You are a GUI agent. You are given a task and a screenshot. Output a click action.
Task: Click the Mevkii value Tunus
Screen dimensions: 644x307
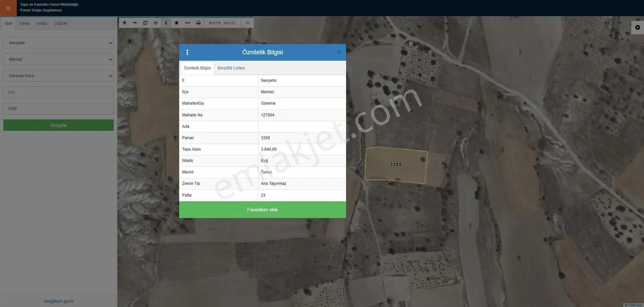tap(266, 172)
